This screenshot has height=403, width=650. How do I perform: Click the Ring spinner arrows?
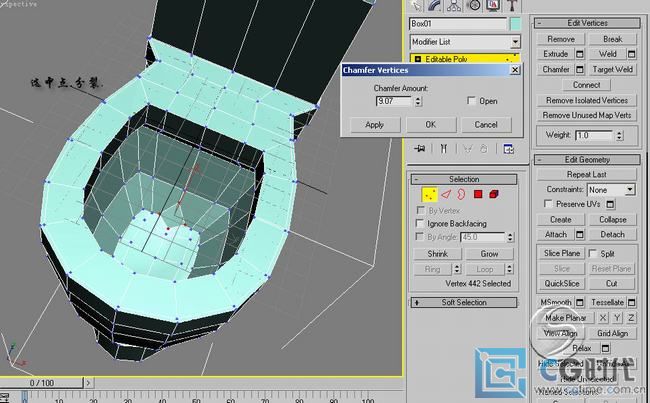(457, 269)
